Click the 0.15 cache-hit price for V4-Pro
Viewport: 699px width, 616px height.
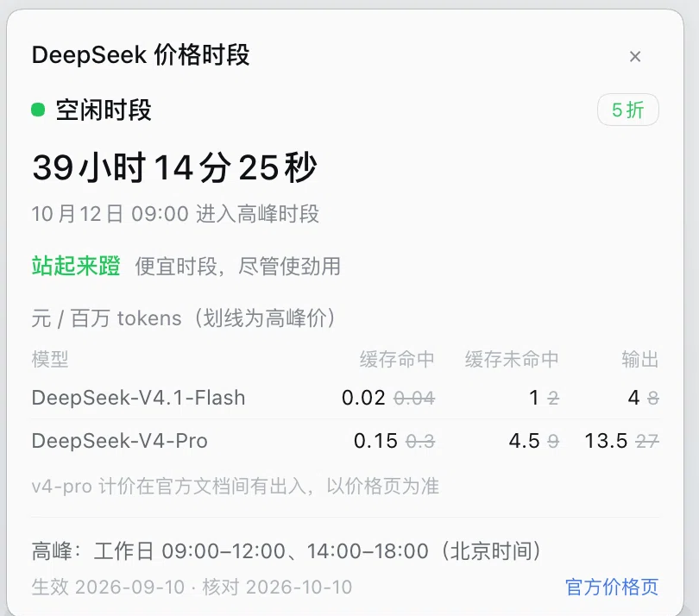[x=375, y=441]
